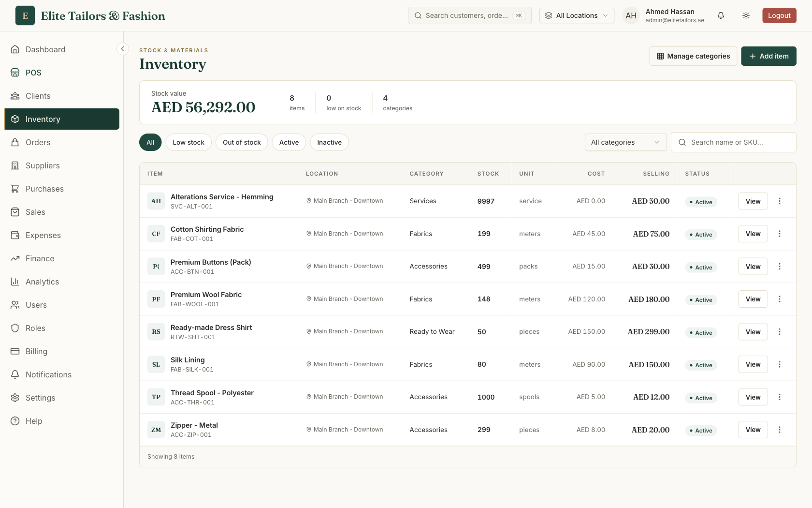This screenshot has width=812, height=508.
Task: View the Cotton Shirting Fabric item
Action: point(753,234)
